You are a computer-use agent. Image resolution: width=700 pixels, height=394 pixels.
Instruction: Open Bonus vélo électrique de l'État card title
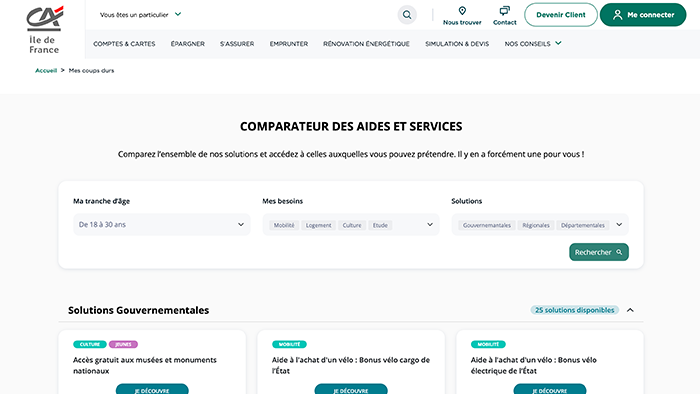click(533, 365)
